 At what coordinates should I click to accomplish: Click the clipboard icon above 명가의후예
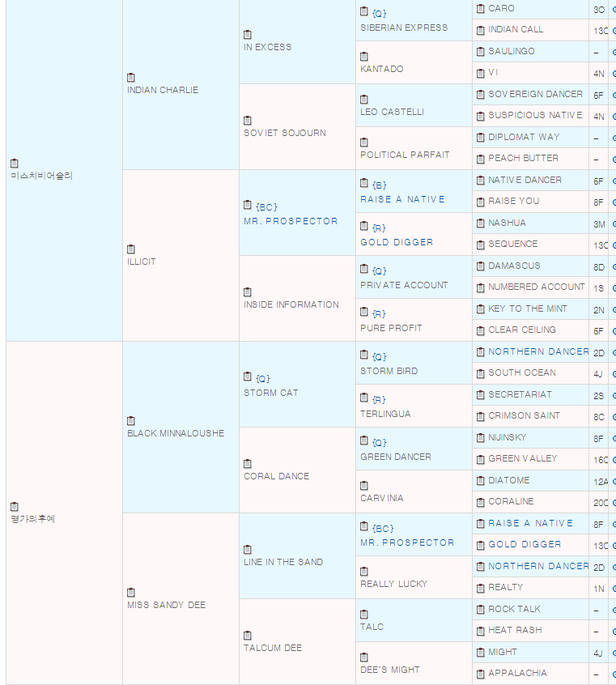15,507
